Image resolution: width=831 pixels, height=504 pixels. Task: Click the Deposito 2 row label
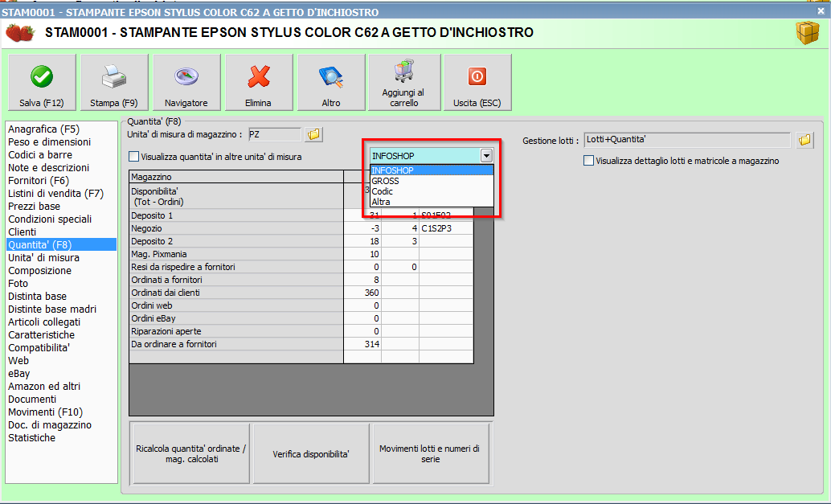152,241
